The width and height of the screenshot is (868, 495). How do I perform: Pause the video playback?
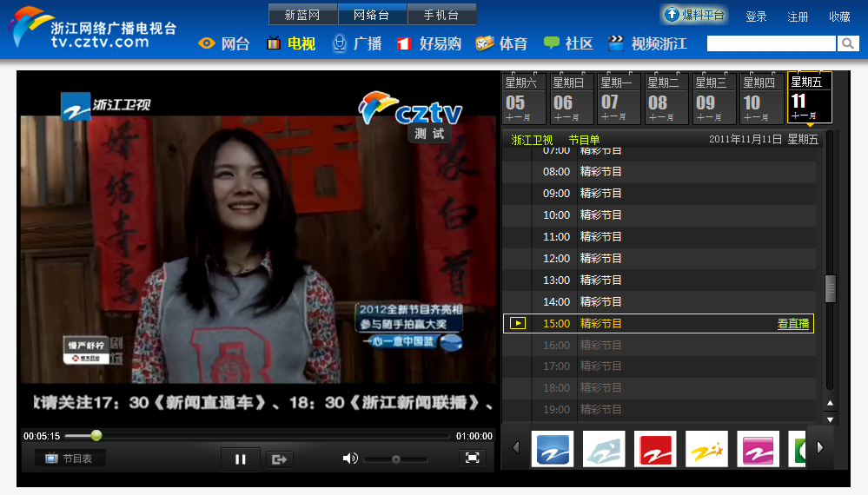(x=241, y=459)
